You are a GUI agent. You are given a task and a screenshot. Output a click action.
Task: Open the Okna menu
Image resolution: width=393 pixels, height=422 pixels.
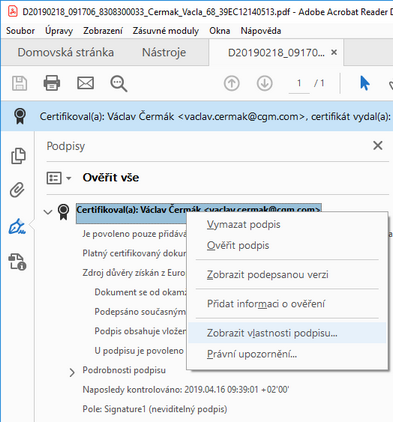[220, 31]
